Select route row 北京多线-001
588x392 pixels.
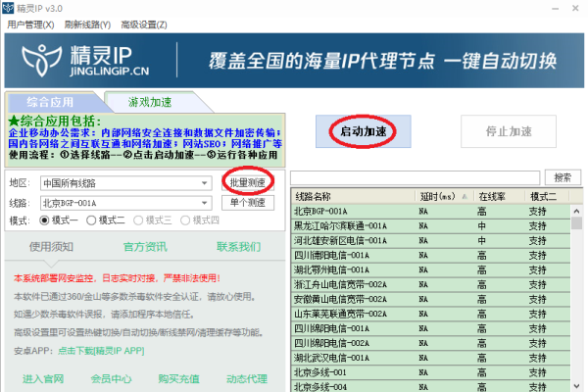431,372
